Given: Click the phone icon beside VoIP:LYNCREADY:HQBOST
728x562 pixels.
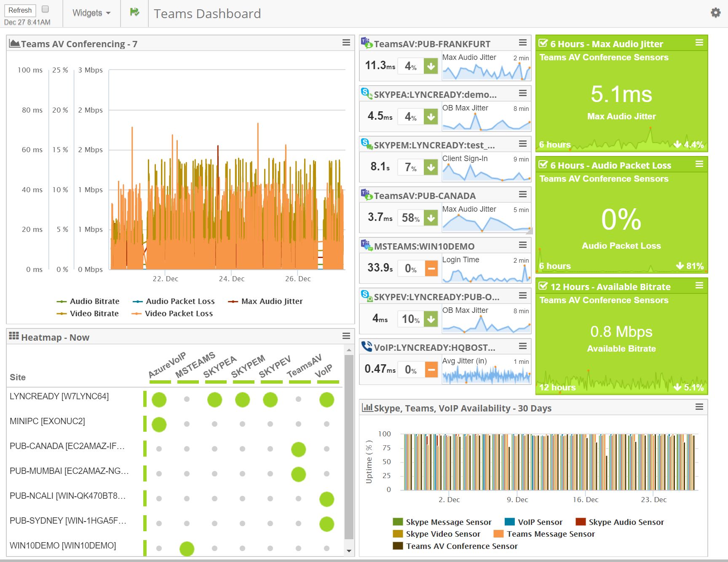Looking at the screenshot, I should (x=367, y=347).
